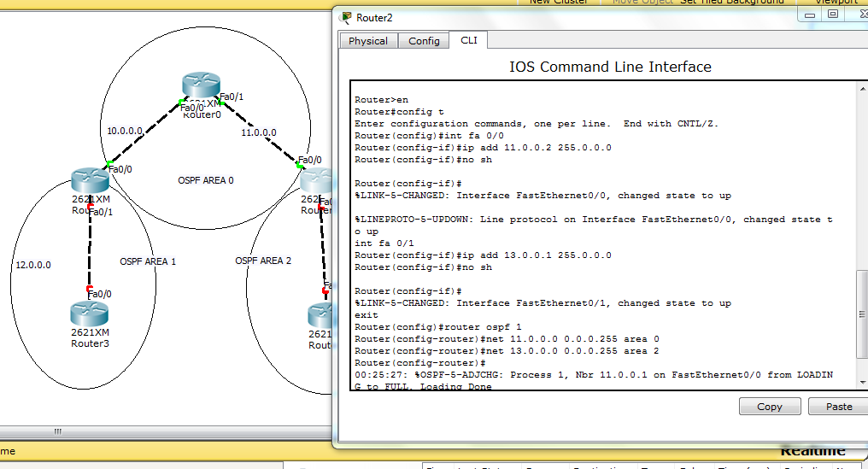This screenshot has width=868, height=469.
Task: Select the Router0 icon in the topology
Action: point(202,85)
